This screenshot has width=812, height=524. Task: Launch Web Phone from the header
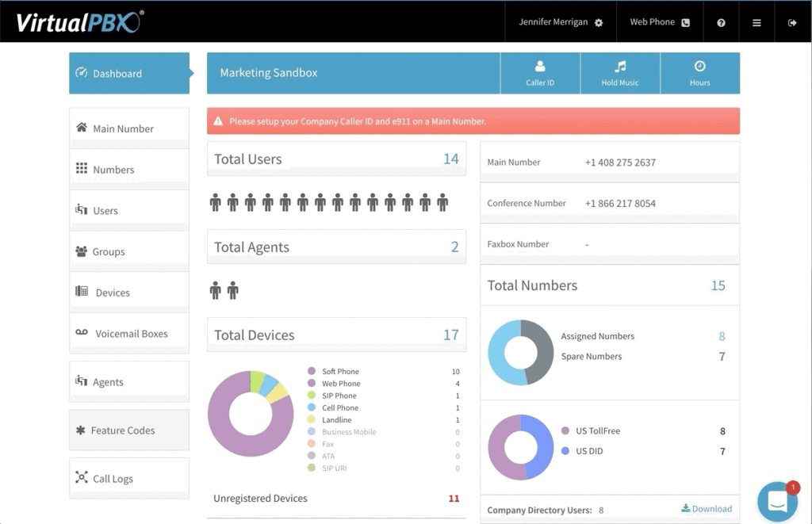660,22
